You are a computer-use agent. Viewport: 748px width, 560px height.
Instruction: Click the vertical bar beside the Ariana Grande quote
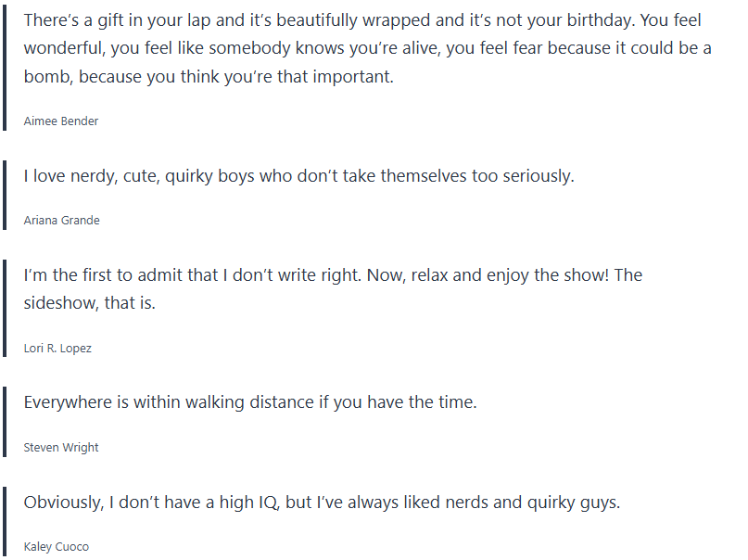pos(5,197)
